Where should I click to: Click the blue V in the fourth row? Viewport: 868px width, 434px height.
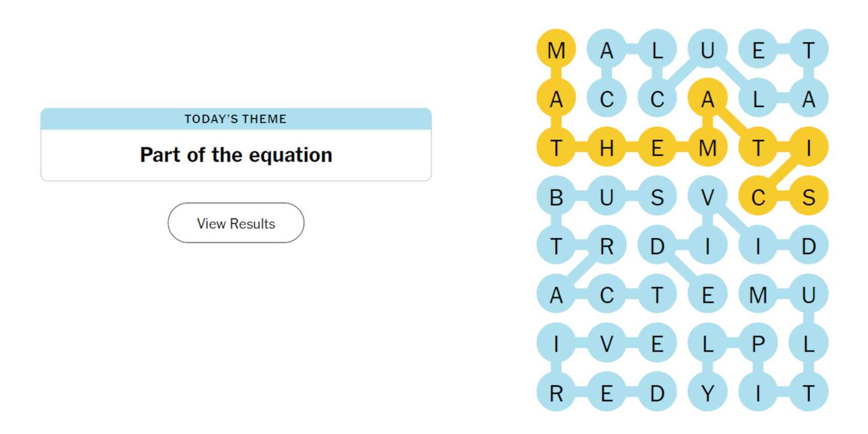coord(708,196)
